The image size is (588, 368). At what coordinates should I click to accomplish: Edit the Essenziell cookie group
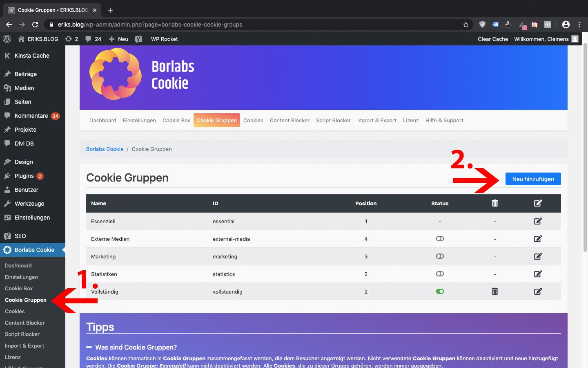click(x=538, y=221)
